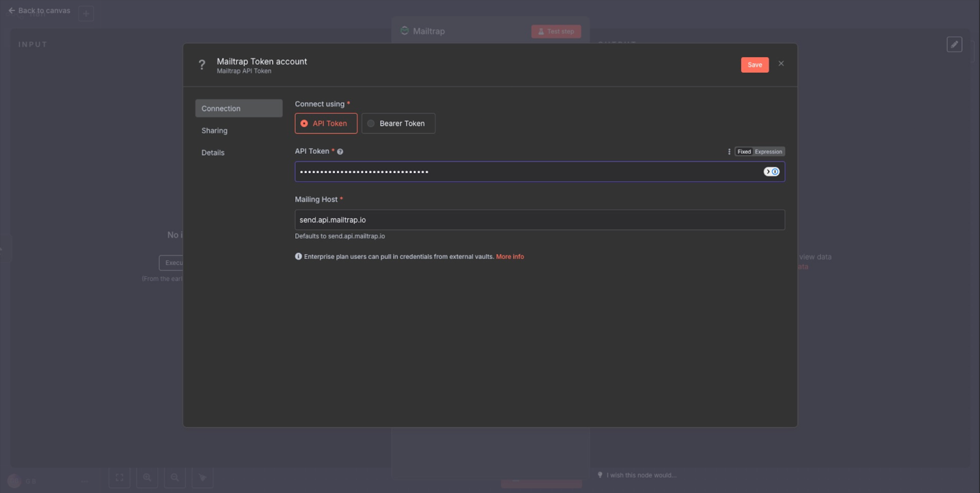This screenshot has width=980, height=493.
Task: Open the More info link
Action: tap(510, 257)
